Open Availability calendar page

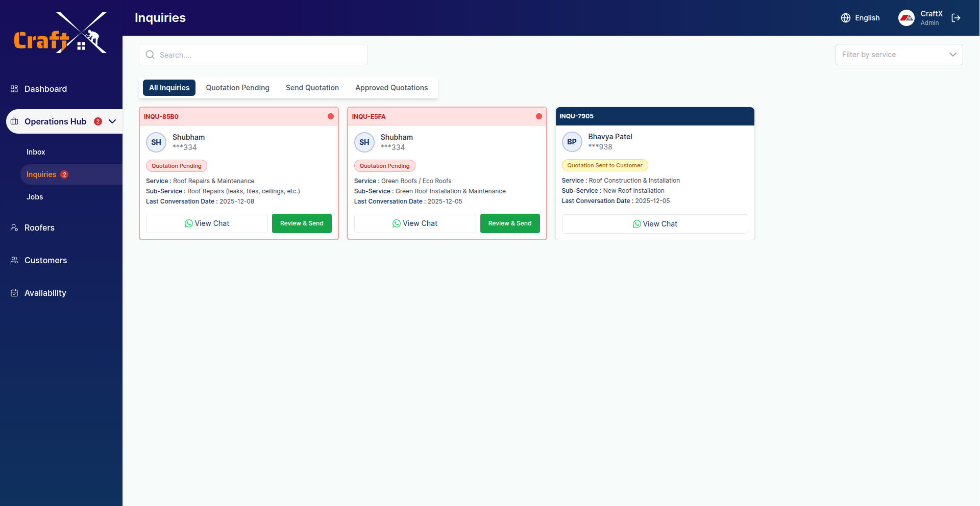45,293
